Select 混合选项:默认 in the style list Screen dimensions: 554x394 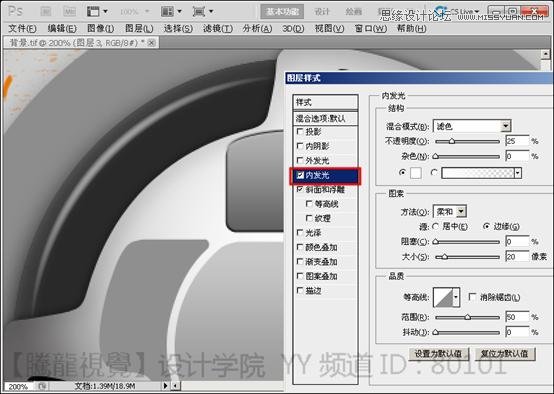click(325, 118)
